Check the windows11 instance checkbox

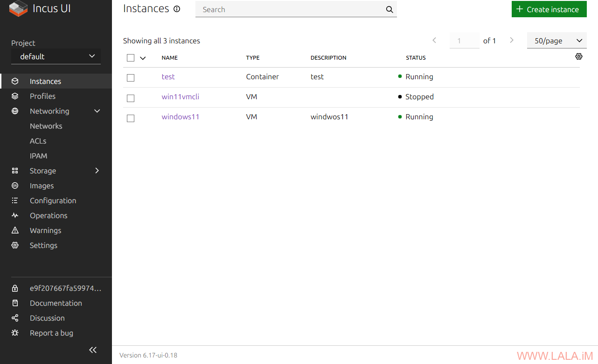point(131,118)
